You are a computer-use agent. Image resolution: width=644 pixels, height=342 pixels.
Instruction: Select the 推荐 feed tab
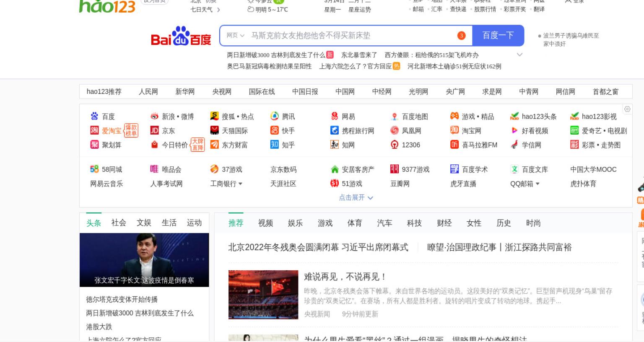click(236, 223)
